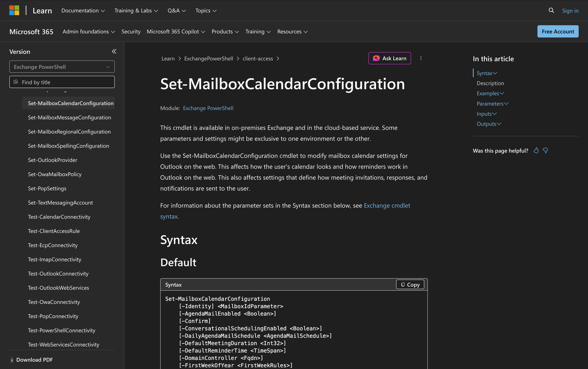Open Test-OutlookWebServices in the sidebar

pos(59,288)
